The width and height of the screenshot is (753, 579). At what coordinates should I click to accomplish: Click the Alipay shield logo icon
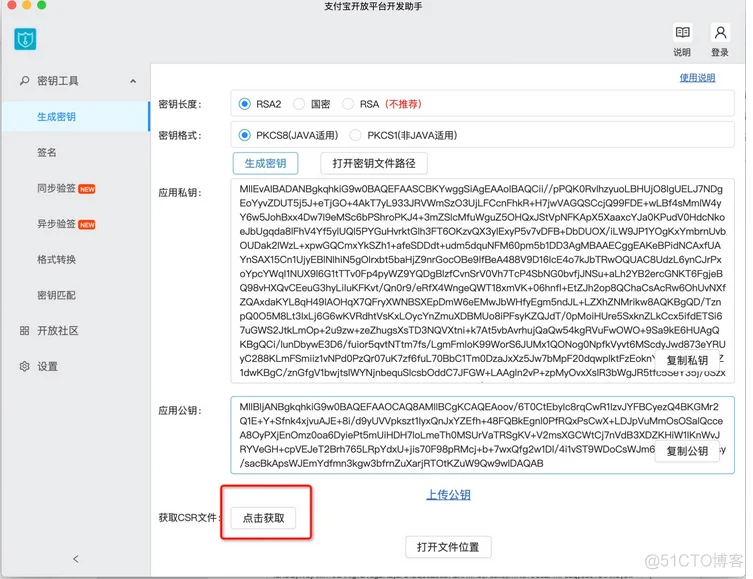[x=25, y=39]
